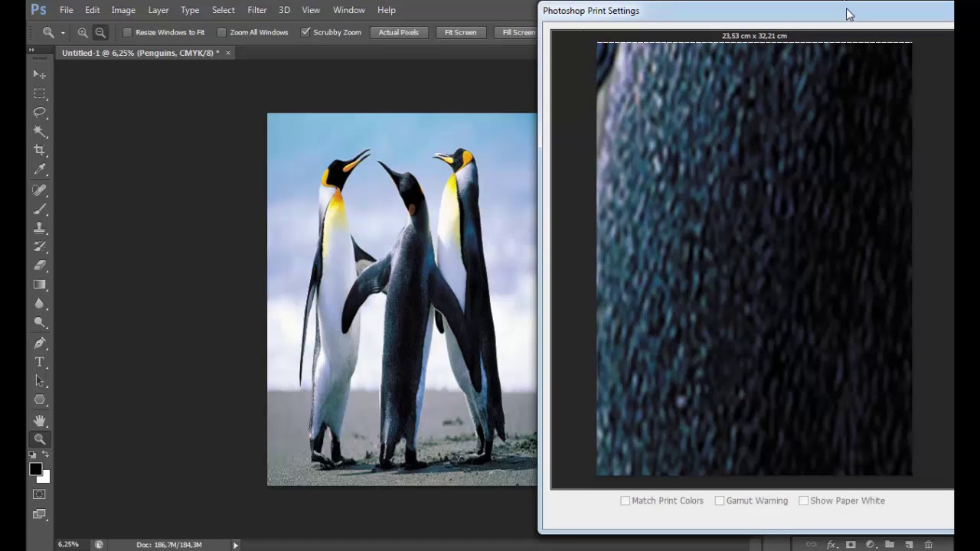980x551 pixels.
Task: Open the Help menu
Action: (387, 10)
